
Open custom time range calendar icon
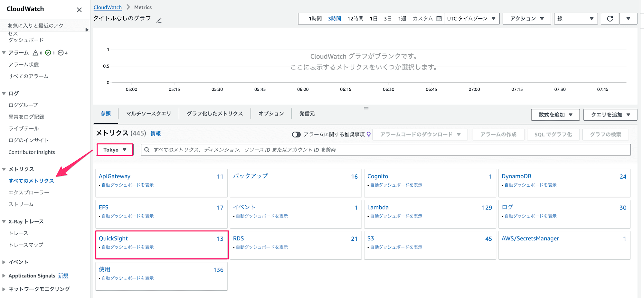coord(439,19)
